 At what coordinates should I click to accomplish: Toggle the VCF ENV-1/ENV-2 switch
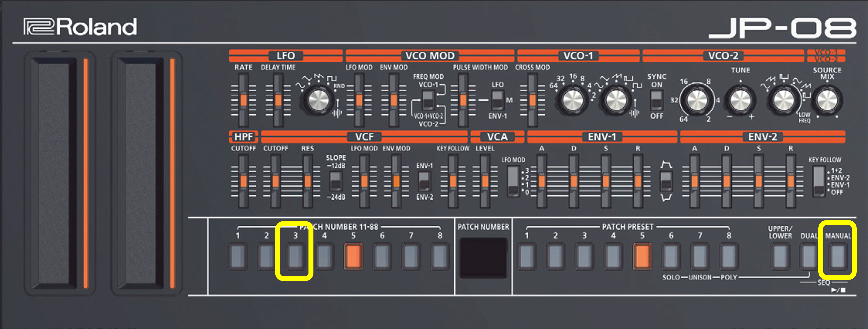(x=424, y=181)
